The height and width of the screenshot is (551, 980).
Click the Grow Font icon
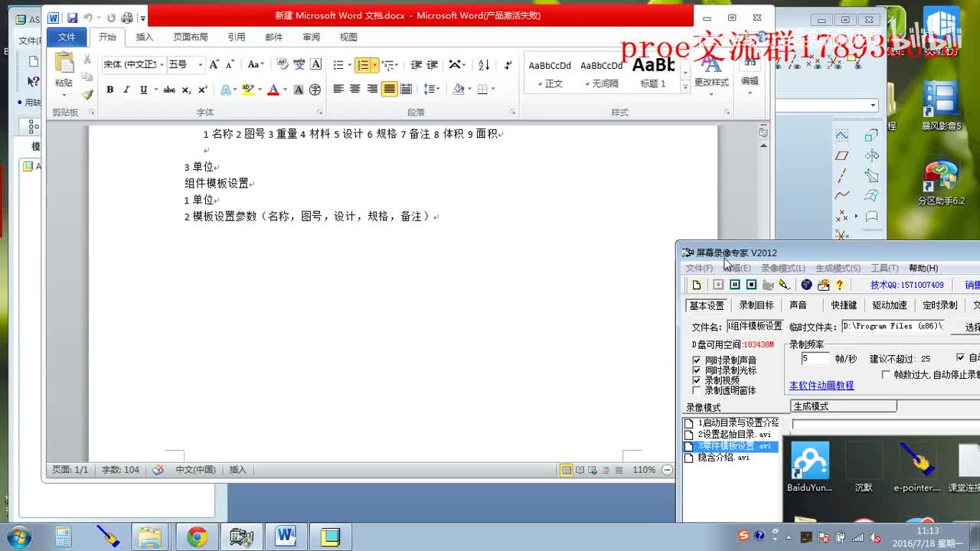click(214, 65)
